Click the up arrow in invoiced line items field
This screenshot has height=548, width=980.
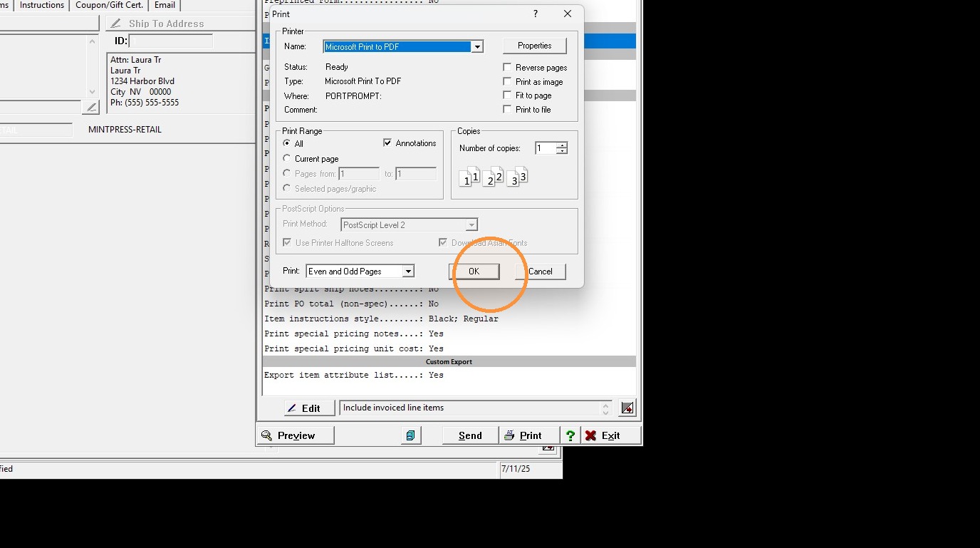[606, 405]
